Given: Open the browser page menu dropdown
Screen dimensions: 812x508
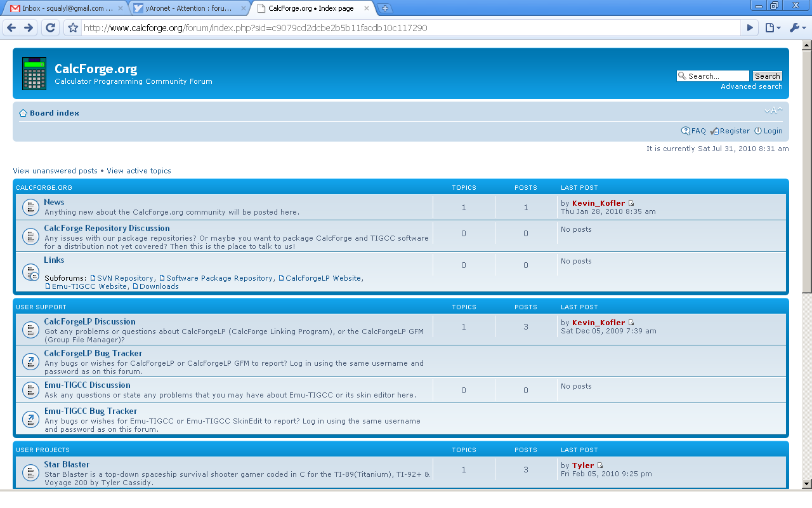Looking at the screenshot, I should (772, 28).
